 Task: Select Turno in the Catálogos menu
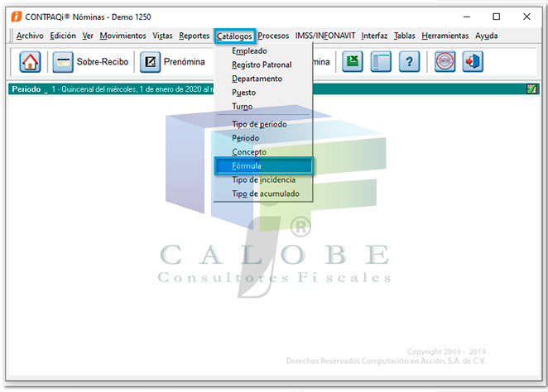coord(263,107)
